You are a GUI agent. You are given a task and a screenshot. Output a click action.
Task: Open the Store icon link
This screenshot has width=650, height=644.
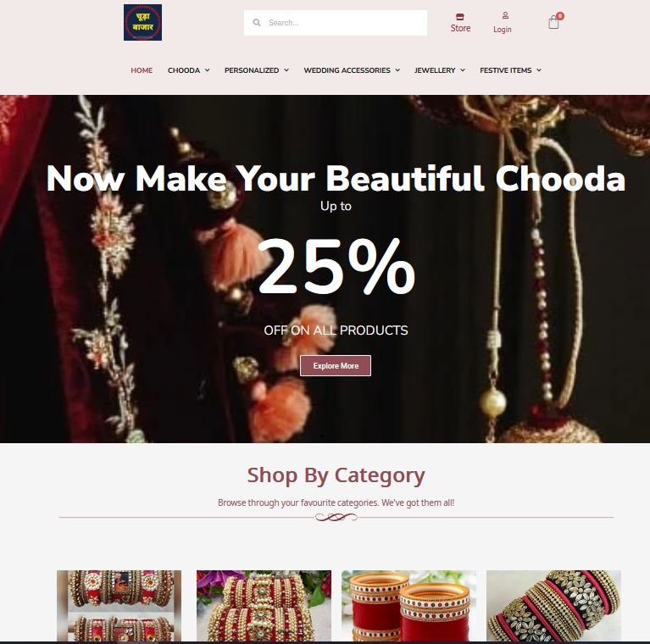tap(459, 17)
